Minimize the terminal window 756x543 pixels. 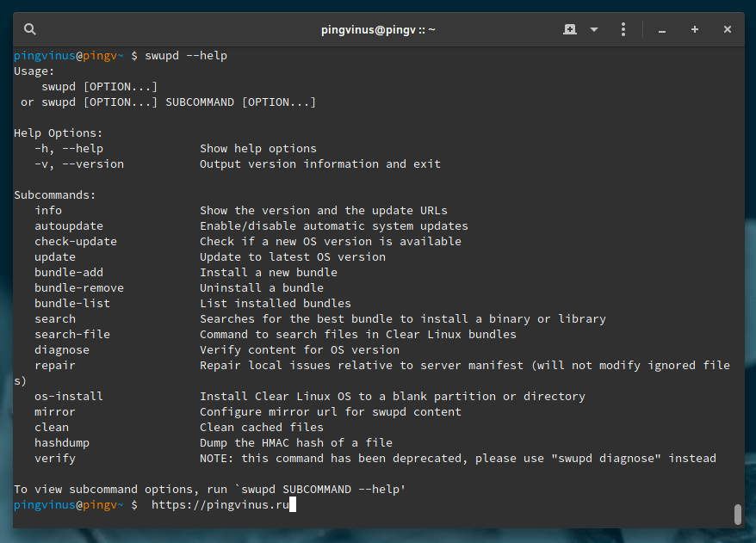[662, 29]
